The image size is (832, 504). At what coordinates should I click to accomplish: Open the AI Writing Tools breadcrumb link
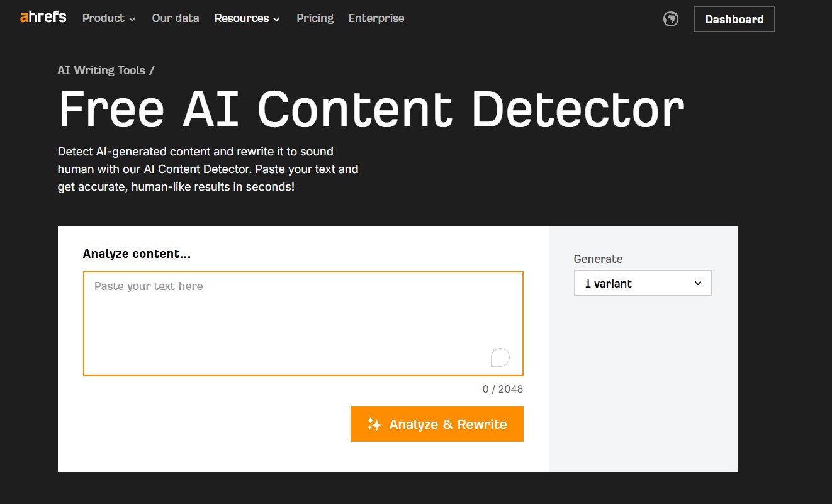click(101, 70)
